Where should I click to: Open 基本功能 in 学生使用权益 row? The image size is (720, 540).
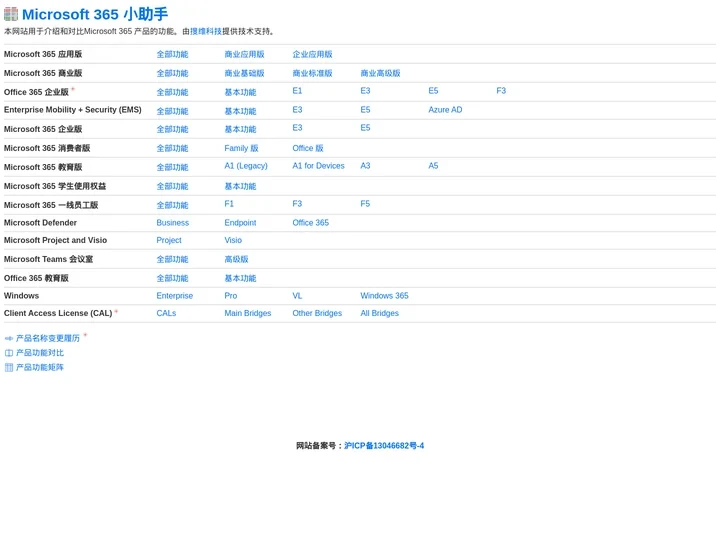240,186
